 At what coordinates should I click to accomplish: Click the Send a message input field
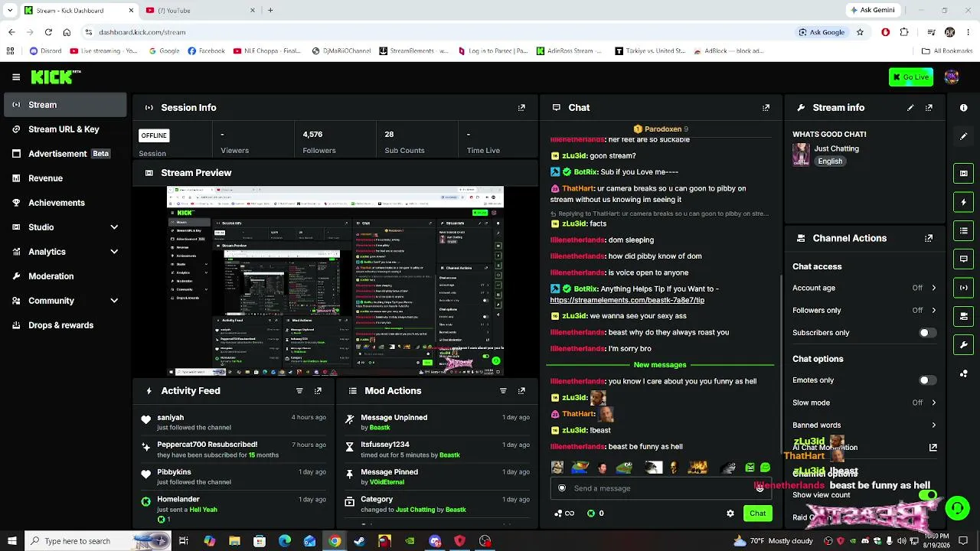tap(661, 488)
